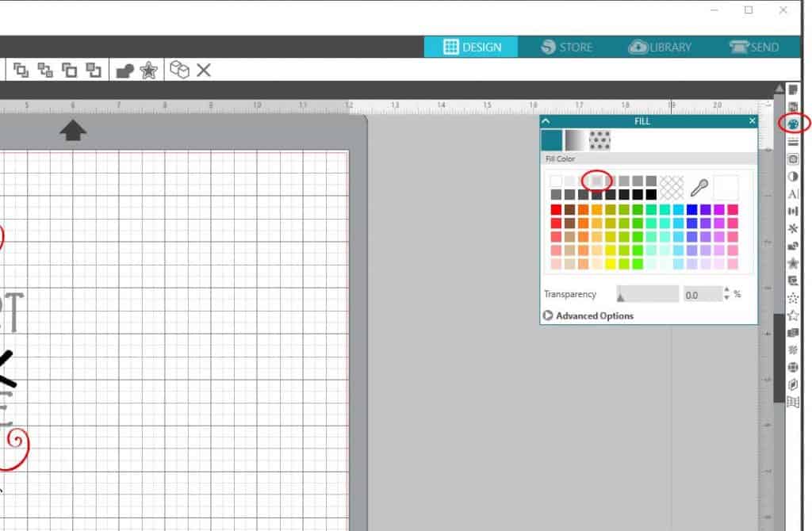The width and height of the screenshot is (812, 531).
Task: Open the LIBRARY tab
Action: [x=660, y=47]
